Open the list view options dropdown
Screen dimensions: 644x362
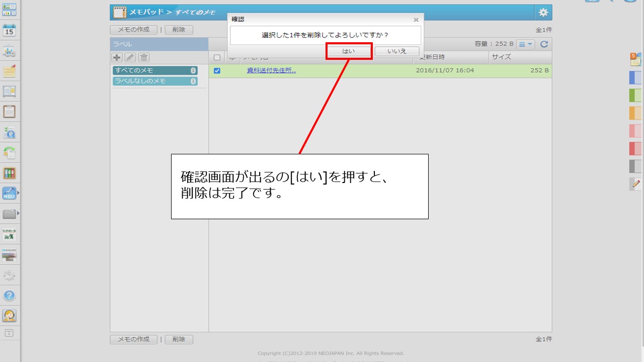(526, 44)
